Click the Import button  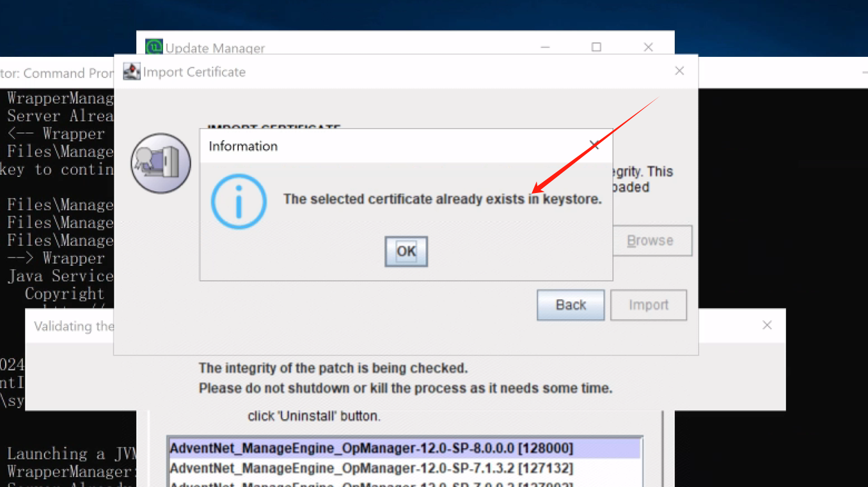(649, 305)
